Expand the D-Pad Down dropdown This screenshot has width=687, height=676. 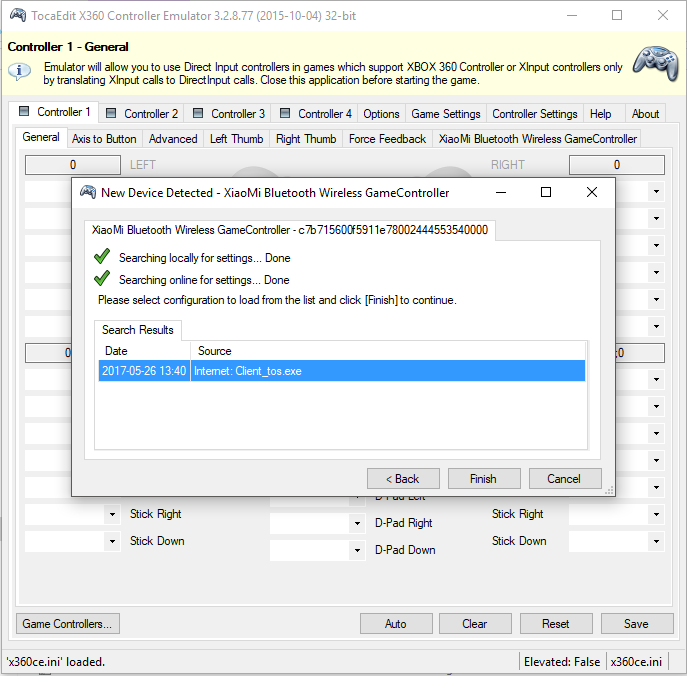coord(357,550)
